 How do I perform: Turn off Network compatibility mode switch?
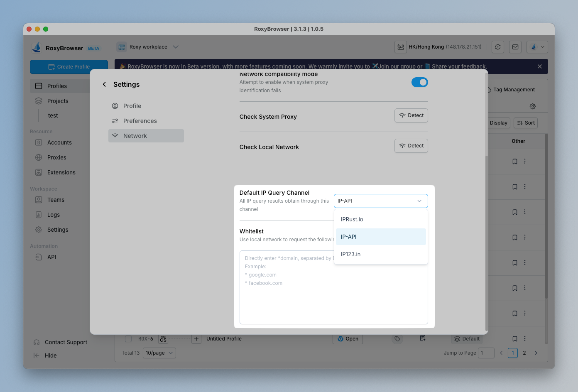419,82
